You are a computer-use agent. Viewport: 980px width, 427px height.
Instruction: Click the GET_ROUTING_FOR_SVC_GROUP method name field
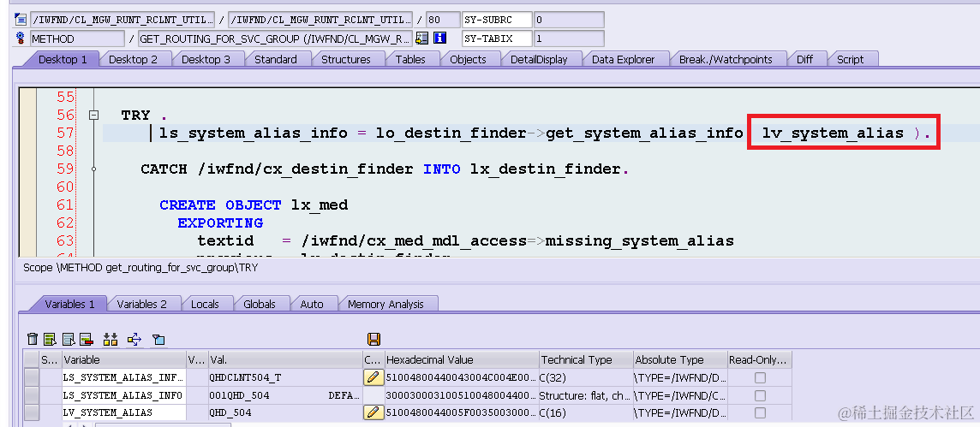(275, 39)
